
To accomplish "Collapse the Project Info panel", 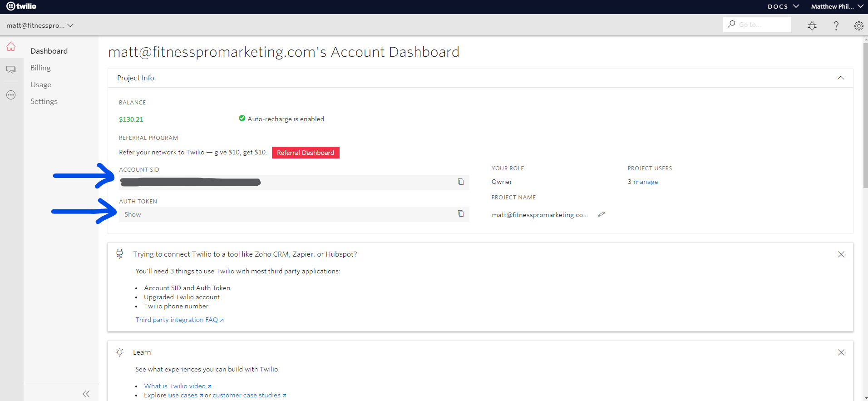I will click(841, 78).
